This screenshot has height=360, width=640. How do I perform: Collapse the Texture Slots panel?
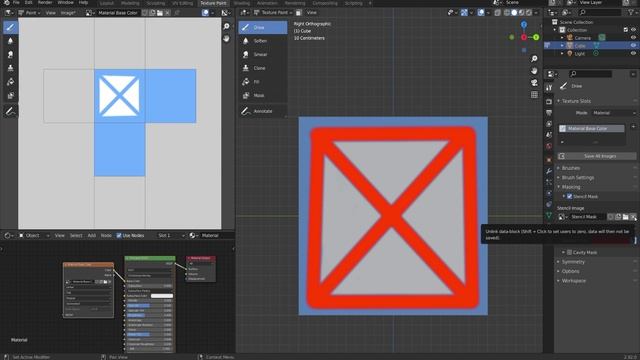pos(576,101)
